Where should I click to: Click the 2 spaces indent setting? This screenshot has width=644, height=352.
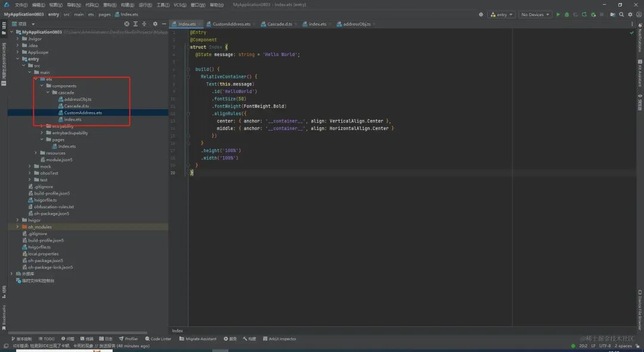(623, 346)
